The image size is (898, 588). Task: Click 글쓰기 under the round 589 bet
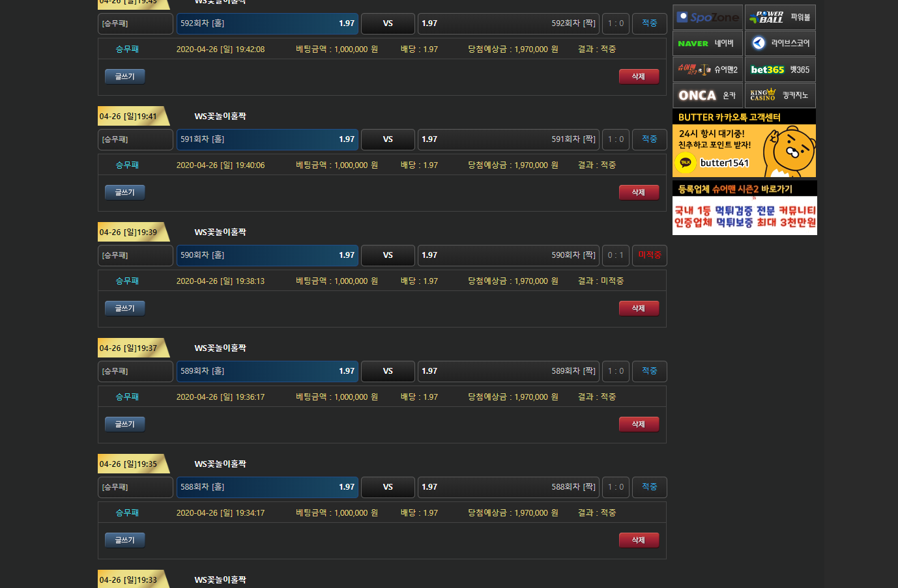[x=124, y=425]
